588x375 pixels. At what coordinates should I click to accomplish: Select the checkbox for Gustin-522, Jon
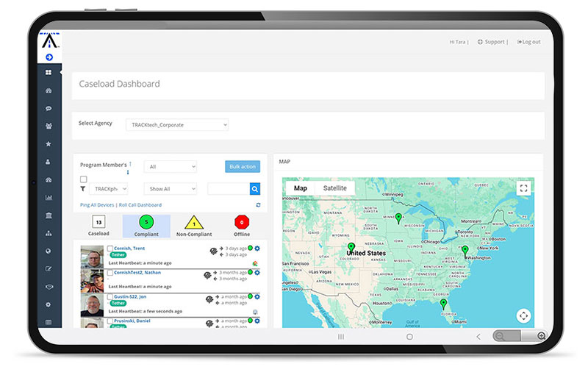click(x=110, y=296)
